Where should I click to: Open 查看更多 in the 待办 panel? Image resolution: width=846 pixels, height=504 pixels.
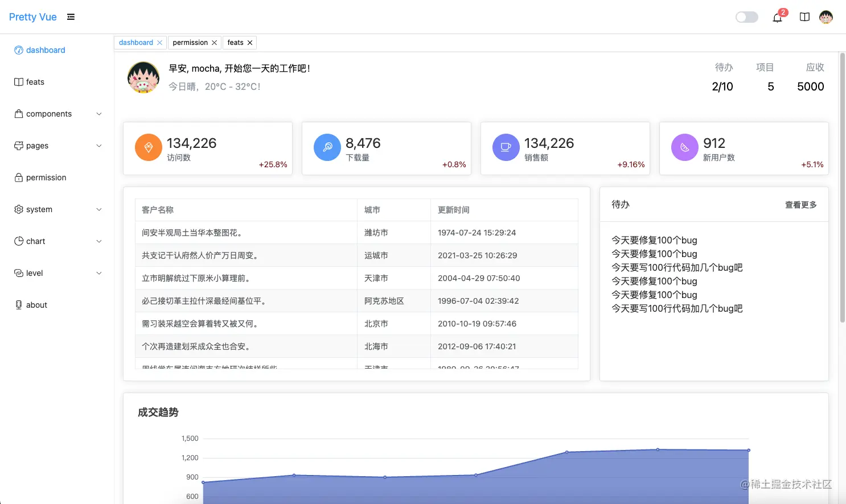800,205
